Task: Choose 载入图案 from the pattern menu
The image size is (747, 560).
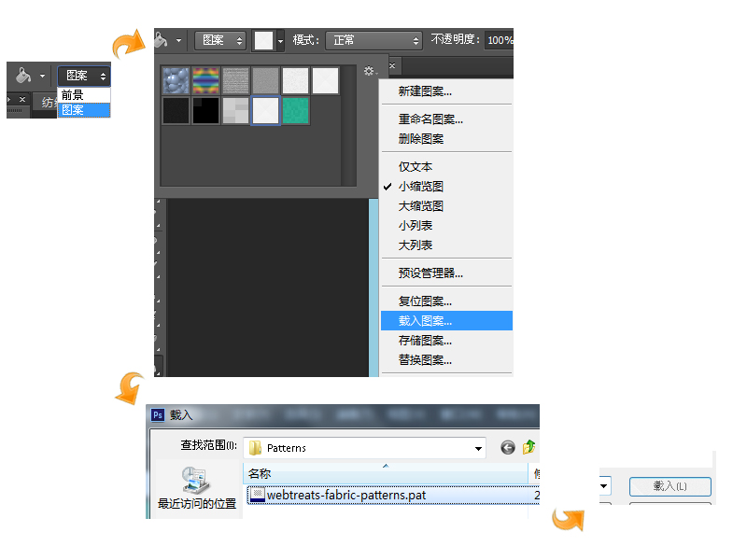Action: click(425, 321)
